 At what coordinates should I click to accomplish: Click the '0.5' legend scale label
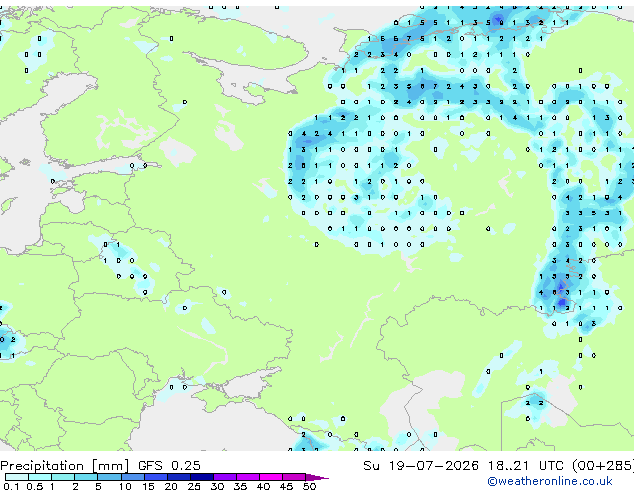35,486
